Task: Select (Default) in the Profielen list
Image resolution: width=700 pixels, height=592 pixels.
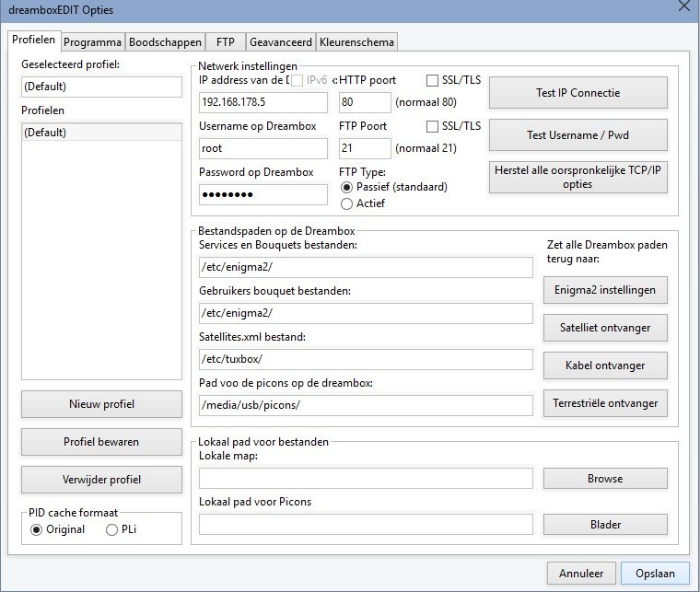Action: point(102,133)
